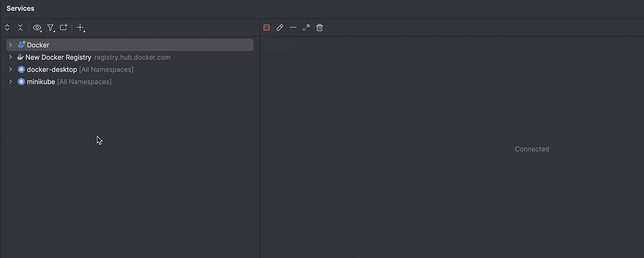644x258 pixels.
Task: Select New Docker Registry entry
Action: pos(58,57)
